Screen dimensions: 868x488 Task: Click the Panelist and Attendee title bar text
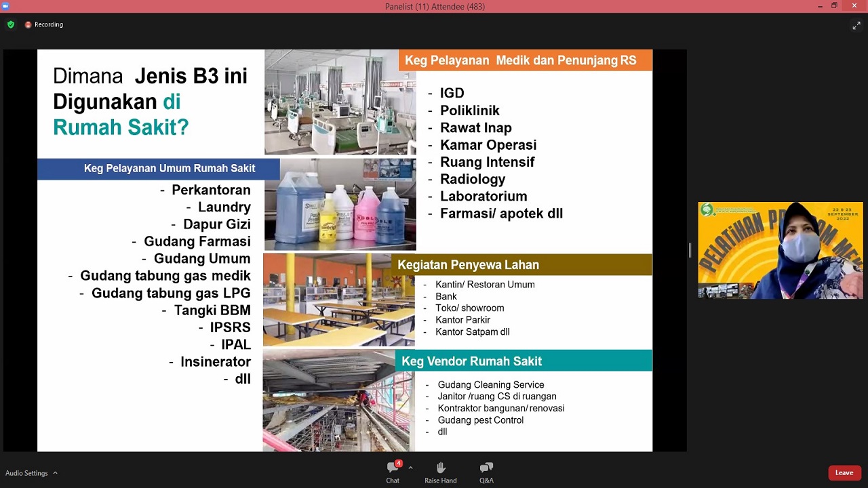(x=435, y=7)
